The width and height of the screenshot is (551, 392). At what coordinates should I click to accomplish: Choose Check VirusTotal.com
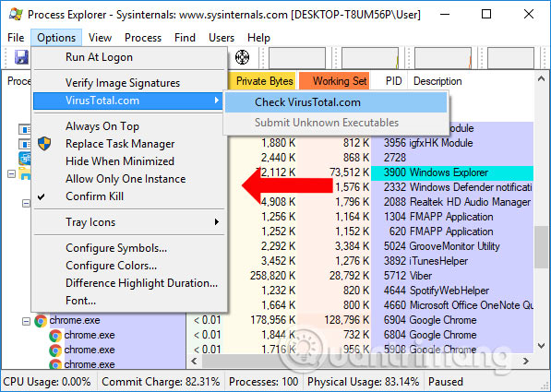point(336,102)
